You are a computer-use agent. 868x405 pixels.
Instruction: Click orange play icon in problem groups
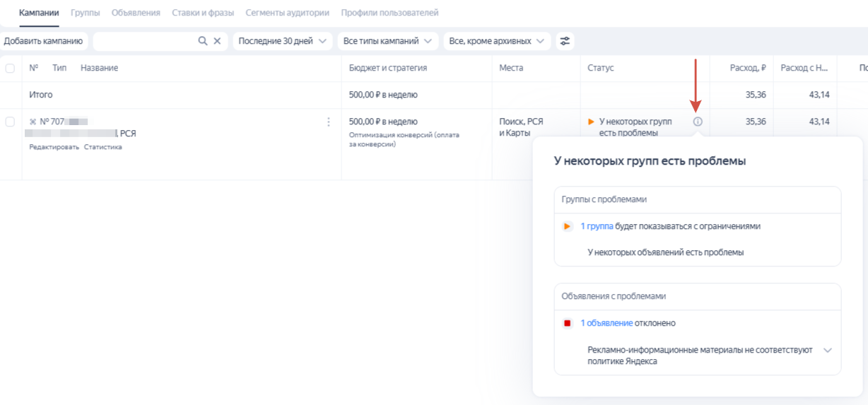567,227
